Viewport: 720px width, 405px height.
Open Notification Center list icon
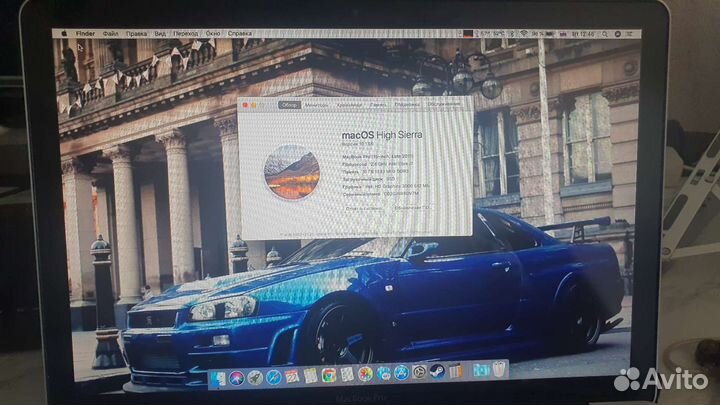pos(630,34)
